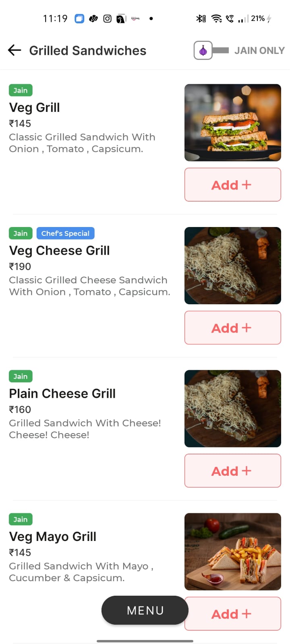The width and height of the screenshot is (290, 644).
Task: Open the Veg Cheese Grill item title
Action: coord(59,250)
